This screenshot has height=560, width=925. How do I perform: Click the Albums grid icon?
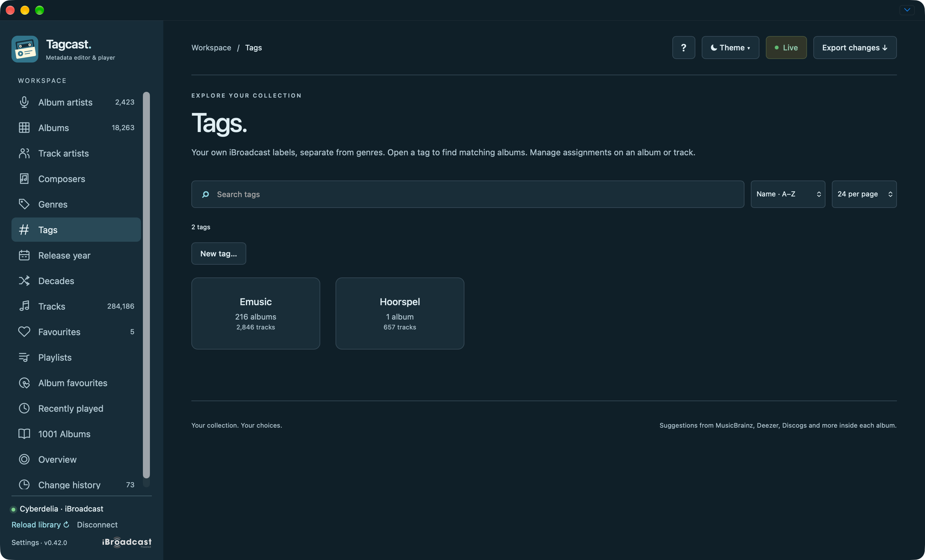24,128
